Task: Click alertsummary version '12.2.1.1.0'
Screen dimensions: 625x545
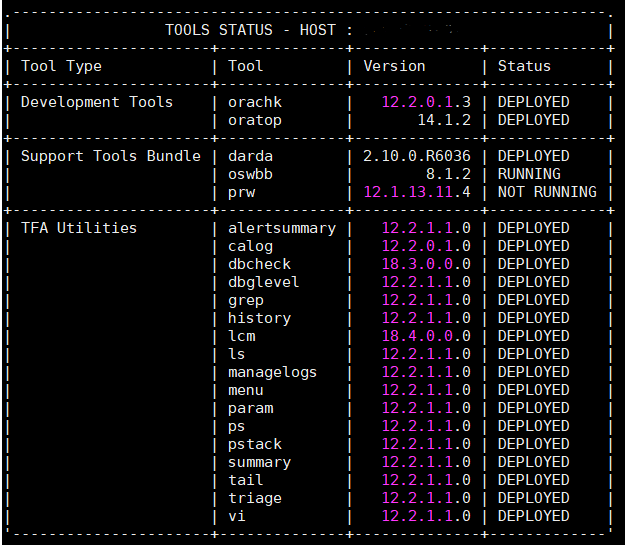Action: [426, 228]
